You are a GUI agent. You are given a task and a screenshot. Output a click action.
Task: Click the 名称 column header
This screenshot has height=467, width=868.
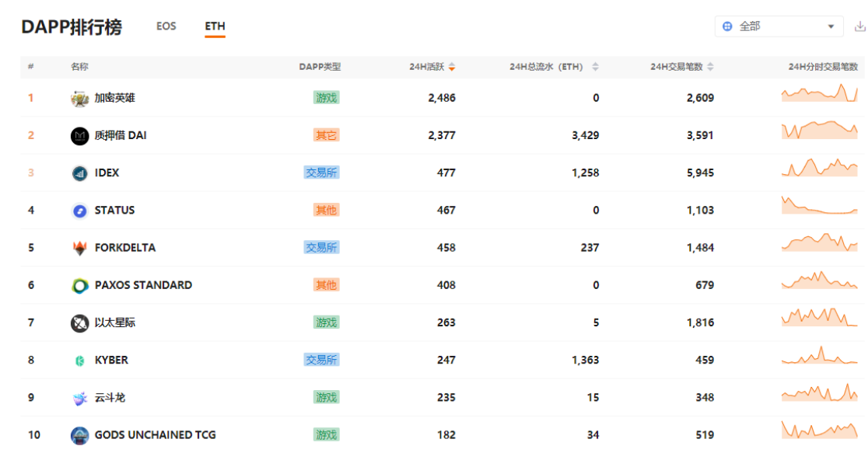(79, 67)
